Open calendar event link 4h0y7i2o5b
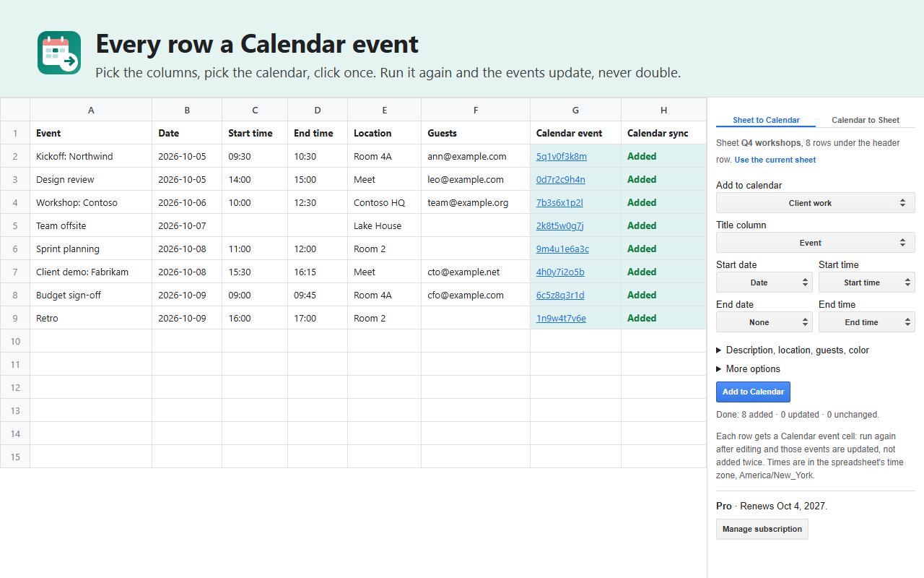 pos(560,272)
